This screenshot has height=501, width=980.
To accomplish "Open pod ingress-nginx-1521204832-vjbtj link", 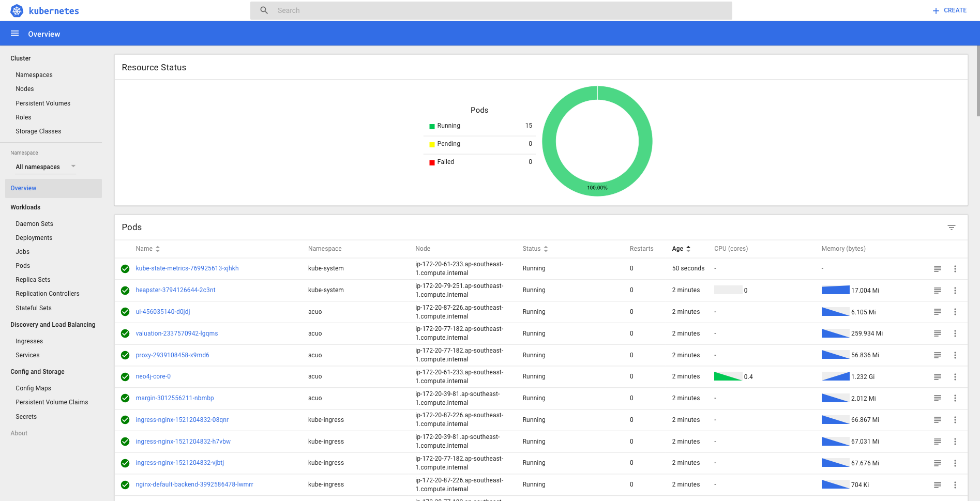I will pos(180,463).
